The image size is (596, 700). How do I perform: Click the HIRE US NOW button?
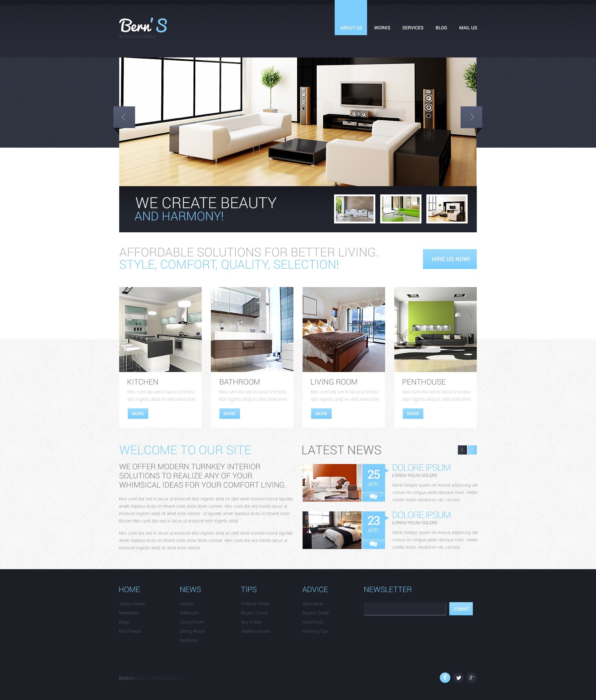(450, 258)
